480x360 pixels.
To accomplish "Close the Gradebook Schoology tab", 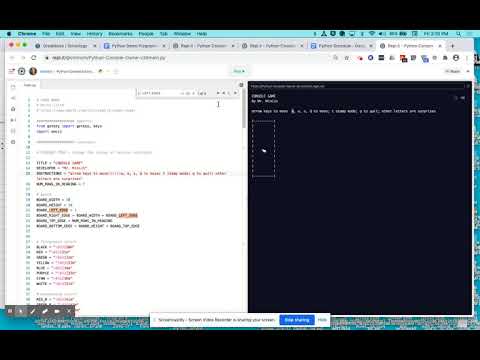I will 95,46.
